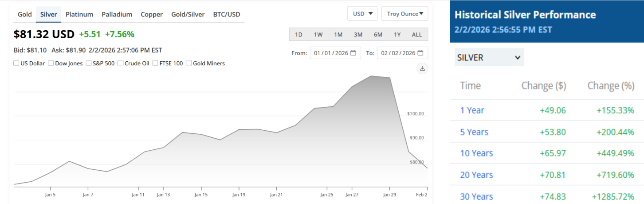The image size is (644, 204).
Task: Select the 1Y chart range
Action: [397, 34]
